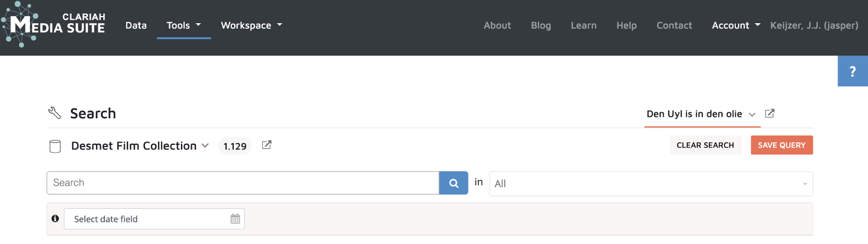Click the CLARIAH Media Suite logo

53,25
